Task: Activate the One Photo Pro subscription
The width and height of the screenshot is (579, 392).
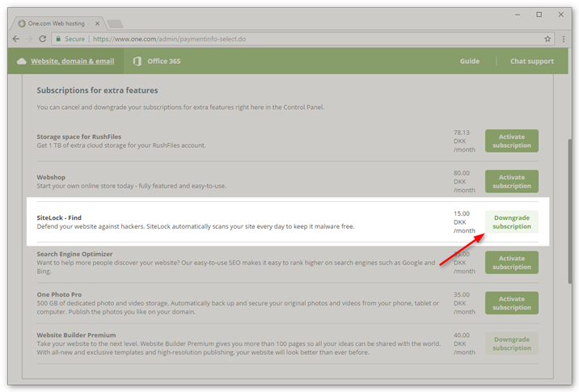Action: click(x=511, y=303)
